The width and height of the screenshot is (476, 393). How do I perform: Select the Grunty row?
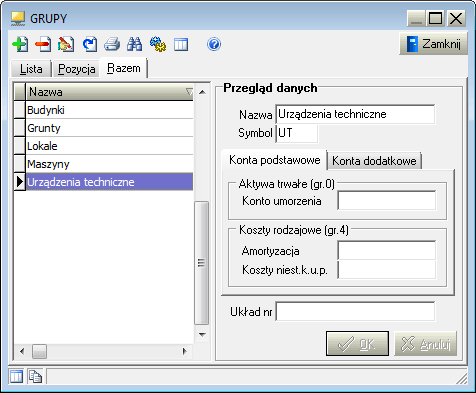click(x=109, y=128)
